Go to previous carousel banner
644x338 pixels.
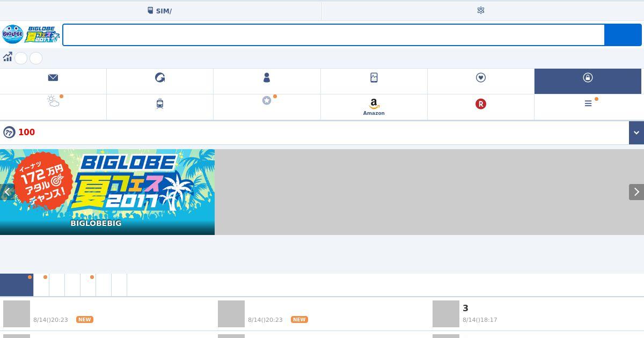point(7,192)
